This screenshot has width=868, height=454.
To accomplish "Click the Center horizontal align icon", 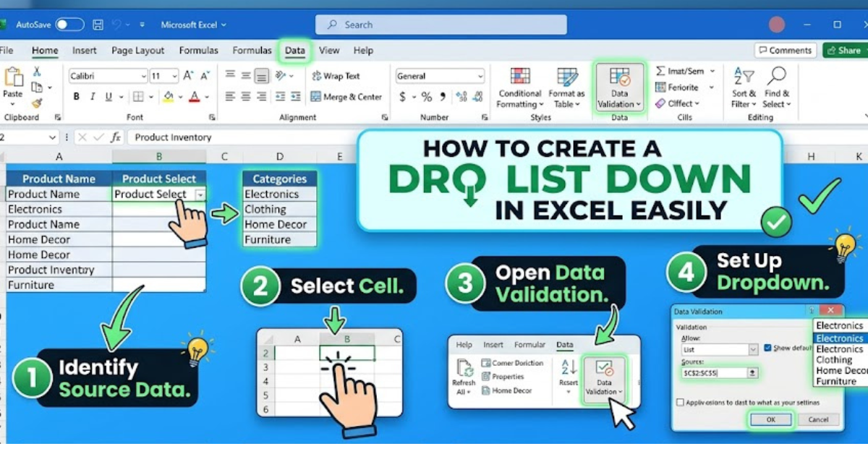I will pyautogui.click(x=246, y=97).
